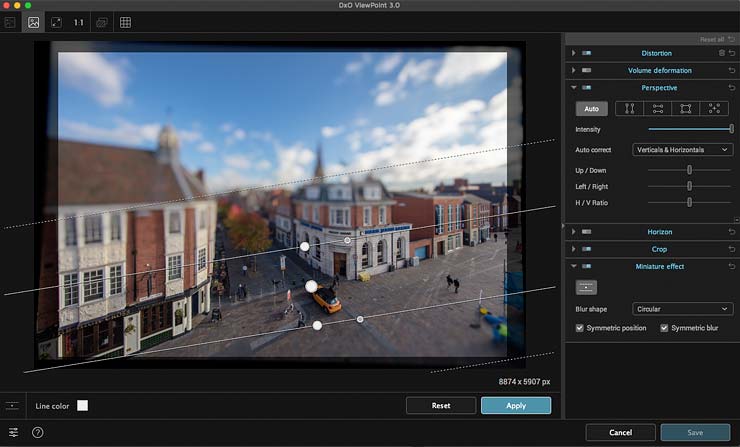Reset the Miniature effect palette
The height and width of the screenshot is (447, 740).
732,266
